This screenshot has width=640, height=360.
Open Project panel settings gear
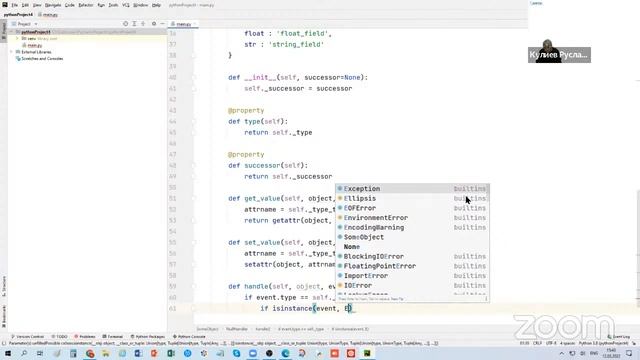point(154,24)
